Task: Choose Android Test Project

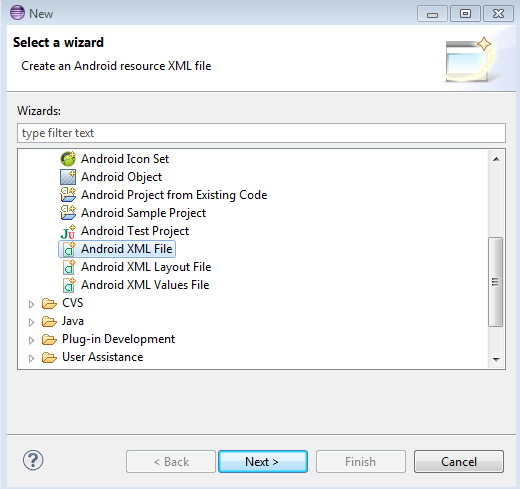Action: (135, 231)
